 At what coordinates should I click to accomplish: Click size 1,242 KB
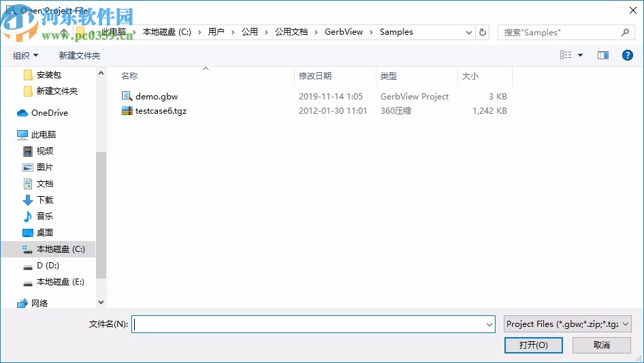coord(489,111)
